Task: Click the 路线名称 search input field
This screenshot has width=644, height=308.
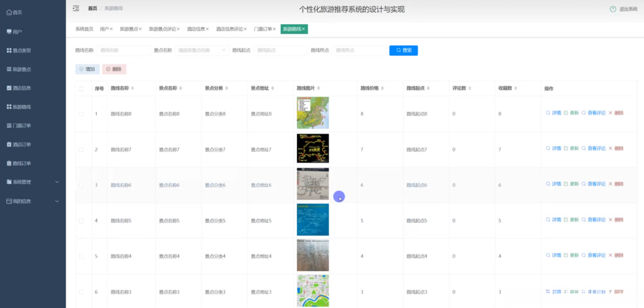Action: [x=123, y=50]
